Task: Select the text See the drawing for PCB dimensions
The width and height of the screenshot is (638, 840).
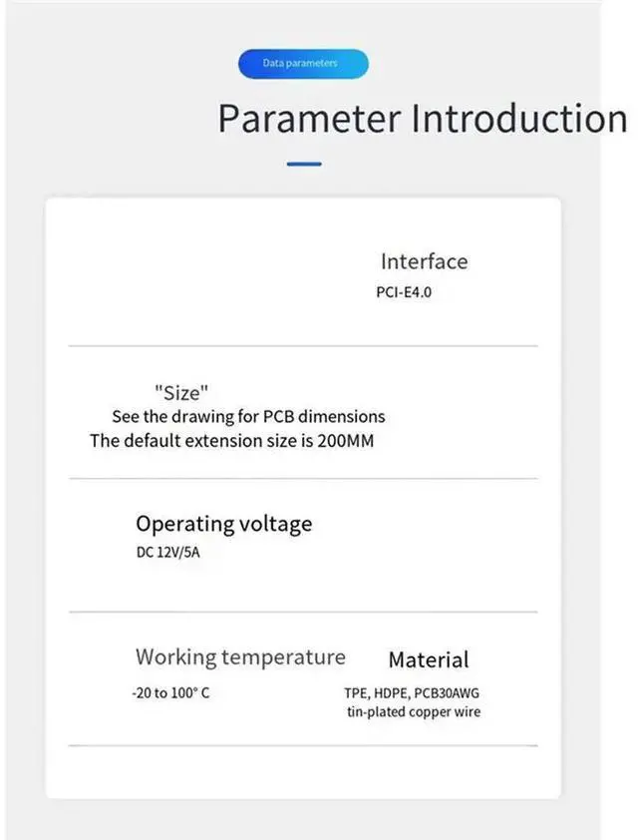Action: [x=248, y=417]
